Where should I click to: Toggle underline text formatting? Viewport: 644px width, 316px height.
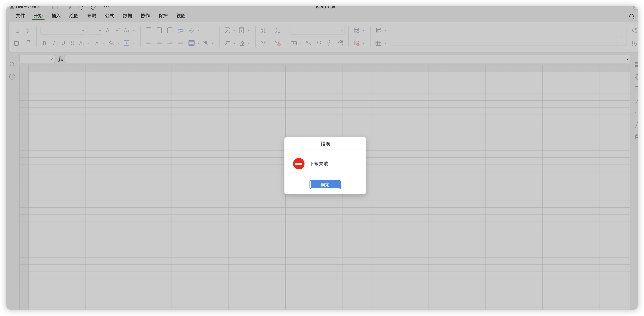click(63, 43)
